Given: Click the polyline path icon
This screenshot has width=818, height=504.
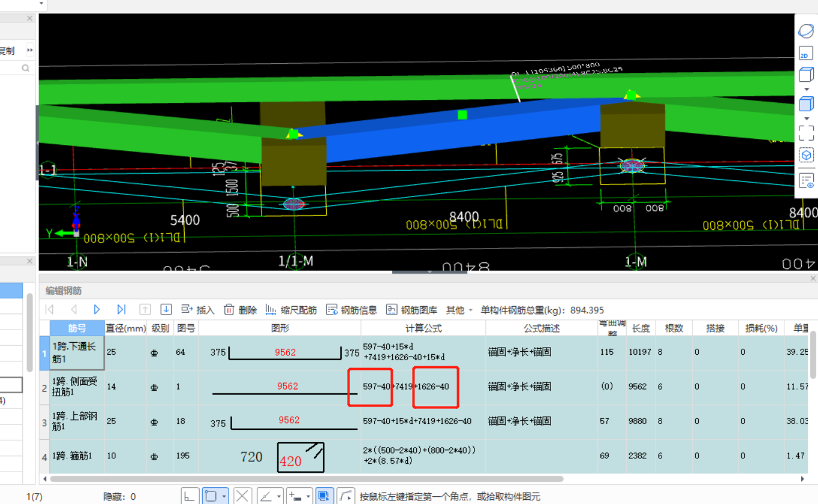Looking at the screenshot, I should [345, 496].
